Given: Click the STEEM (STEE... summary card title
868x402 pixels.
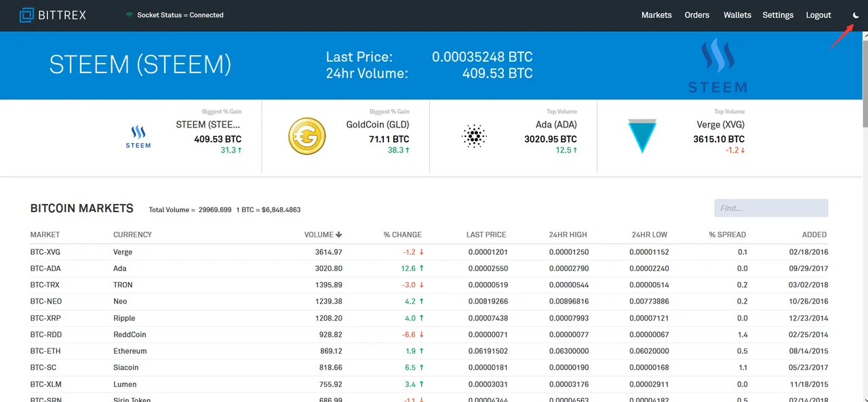Looking at the screenshot, I should 208,125.
